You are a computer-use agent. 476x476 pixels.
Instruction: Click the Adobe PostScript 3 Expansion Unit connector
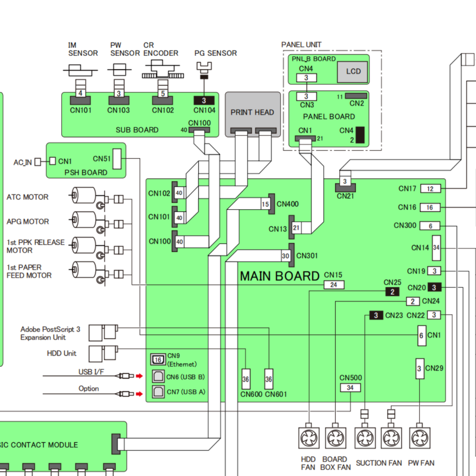coord(103,333)
